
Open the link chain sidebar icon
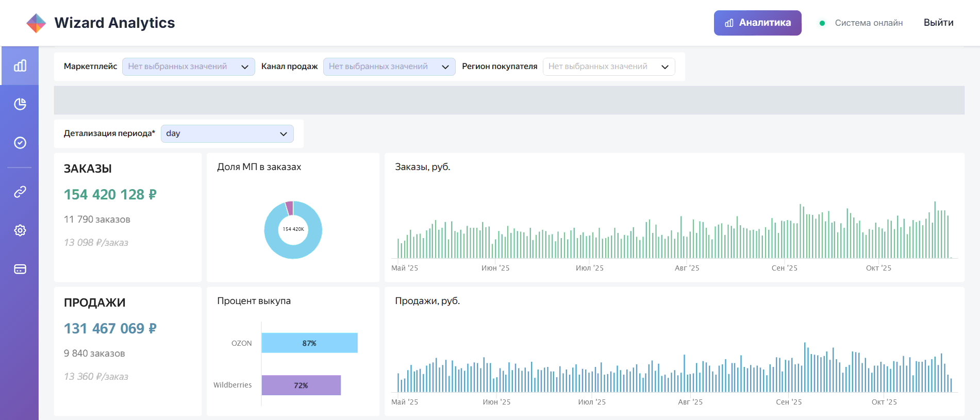20,192
